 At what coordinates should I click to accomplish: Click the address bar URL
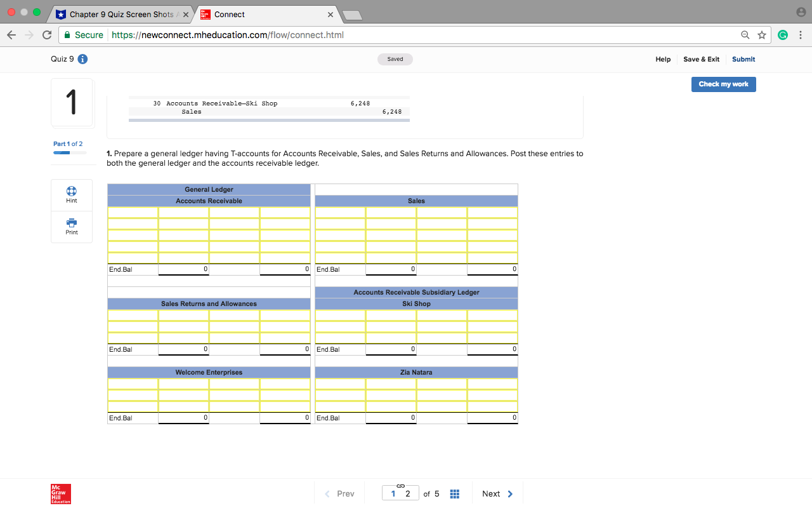228,35
